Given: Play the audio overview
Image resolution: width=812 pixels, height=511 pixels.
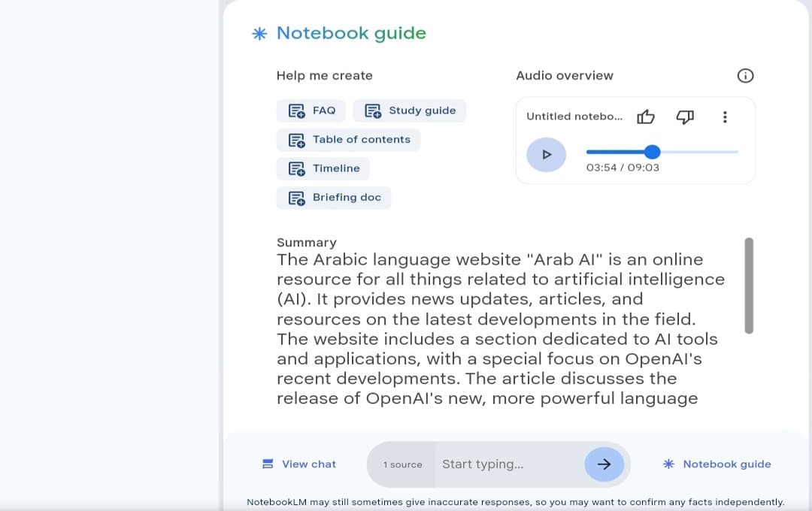Looking at the screenshot, I should [547, 155].
